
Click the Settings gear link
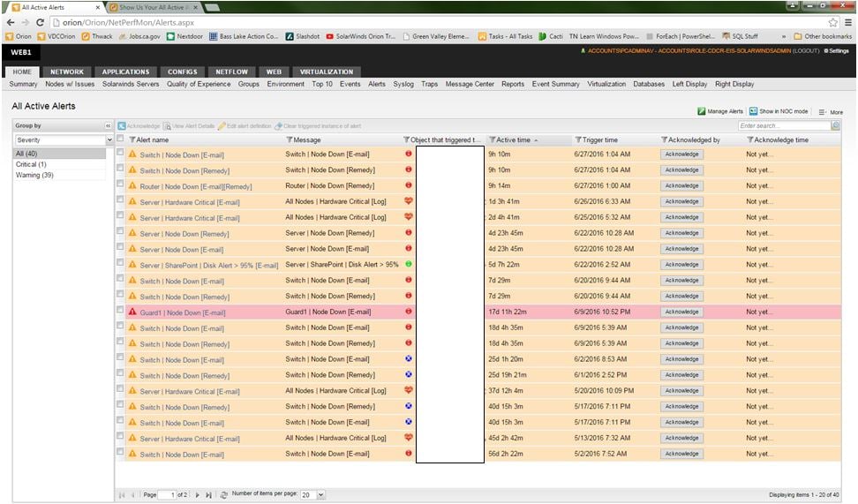click(x=836, y=51)
